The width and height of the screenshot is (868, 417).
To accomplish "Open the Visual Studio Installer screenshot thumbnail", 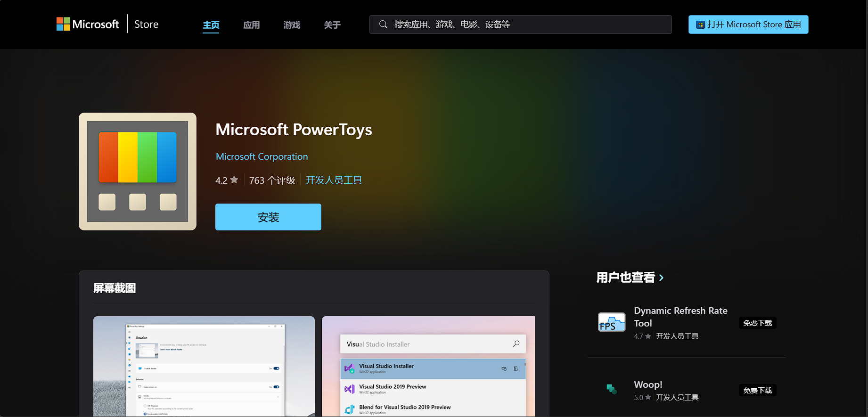I will (x=428, y=366).
